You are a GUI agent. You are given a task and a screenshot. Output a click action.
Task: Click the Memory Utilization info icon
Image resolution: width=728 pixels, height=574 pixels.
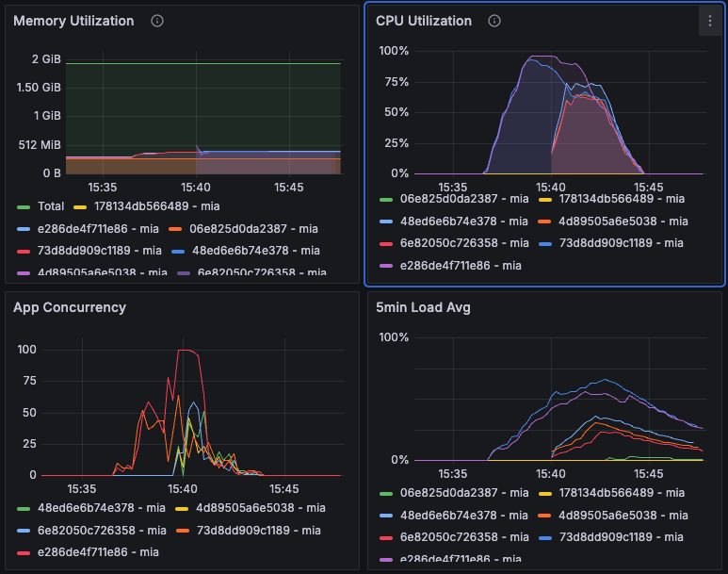point(157,21)
